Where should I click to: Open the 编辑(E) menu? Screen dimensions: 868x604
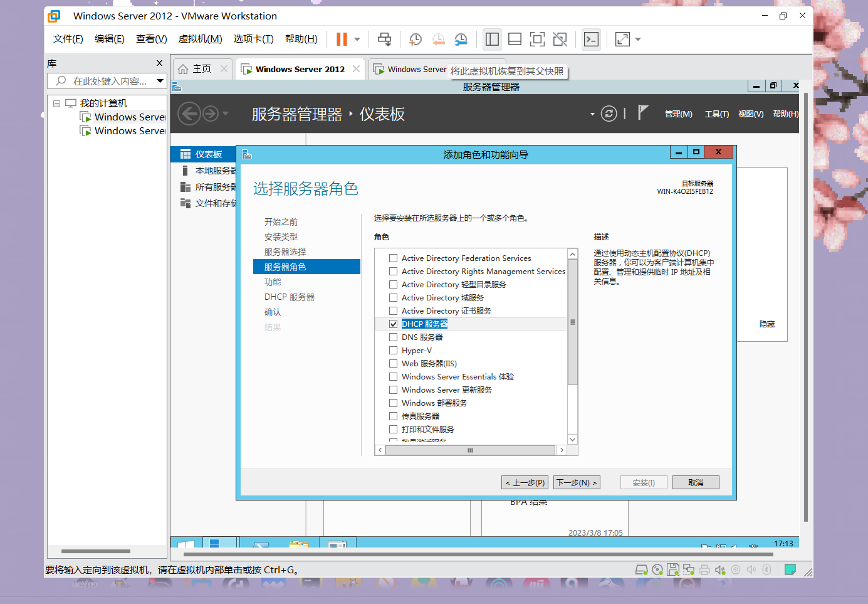pyautogui.click(x=110, y=39)
